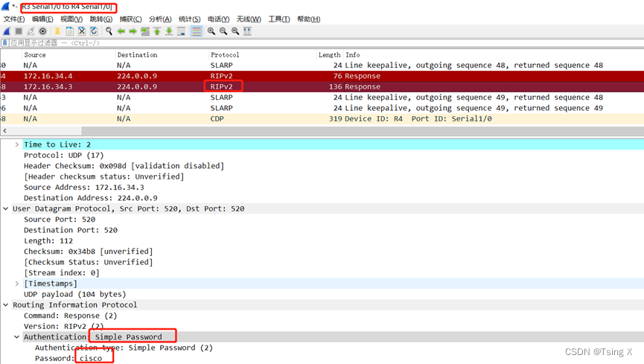Toggle auto-scroll during live capture
644x364 pixels.
181,31
